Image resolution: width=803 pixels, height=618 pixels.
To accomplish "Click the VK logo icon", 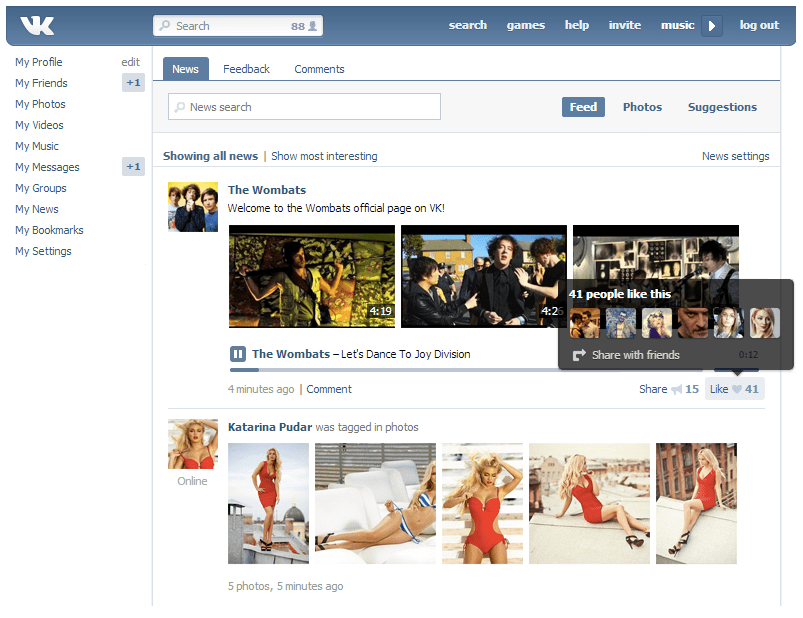I will coord(37,25).
